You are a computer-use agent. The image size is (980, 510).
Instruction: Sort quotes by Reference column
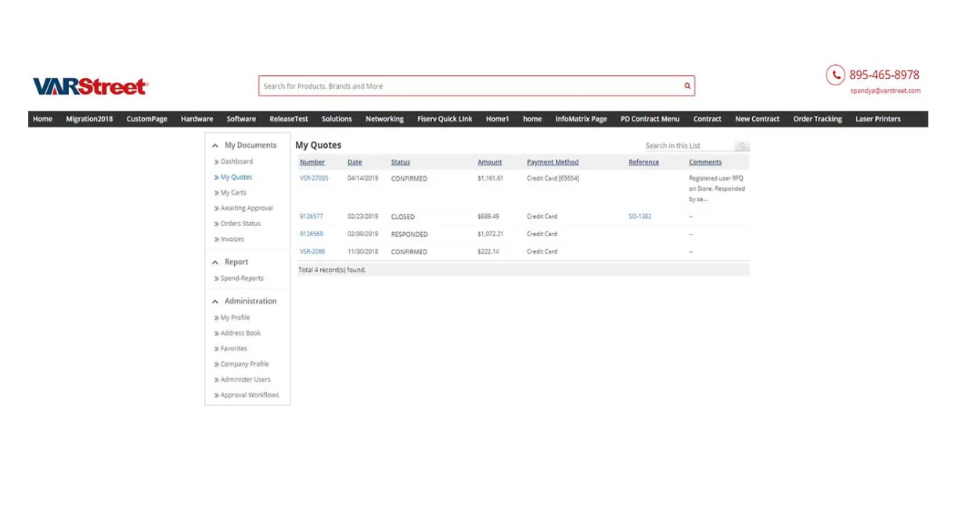click(643, 163)
